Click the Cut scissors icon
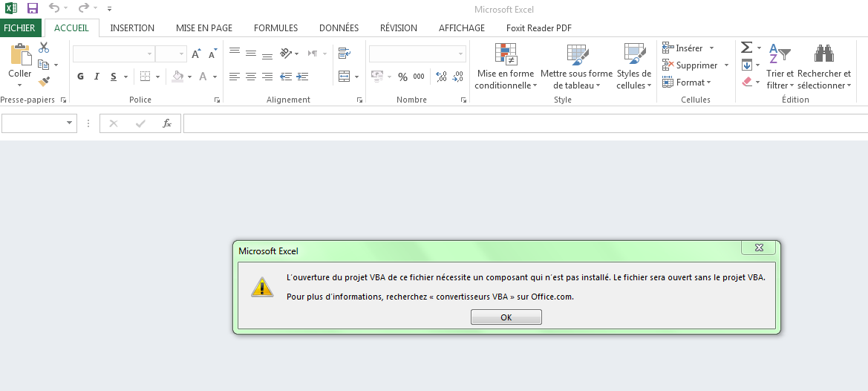 click(x=44, y=48)
